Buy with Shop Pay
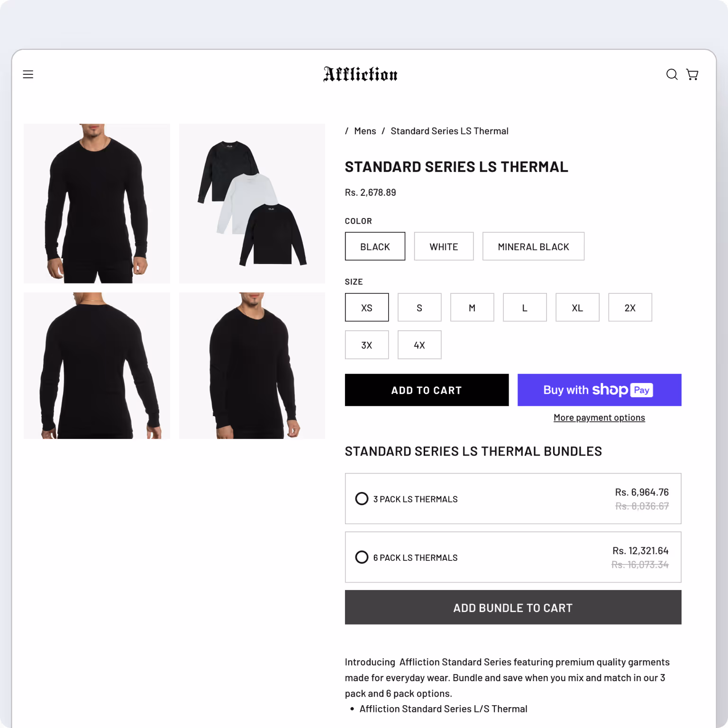728x728 pixels. click(x=599, y=390)
